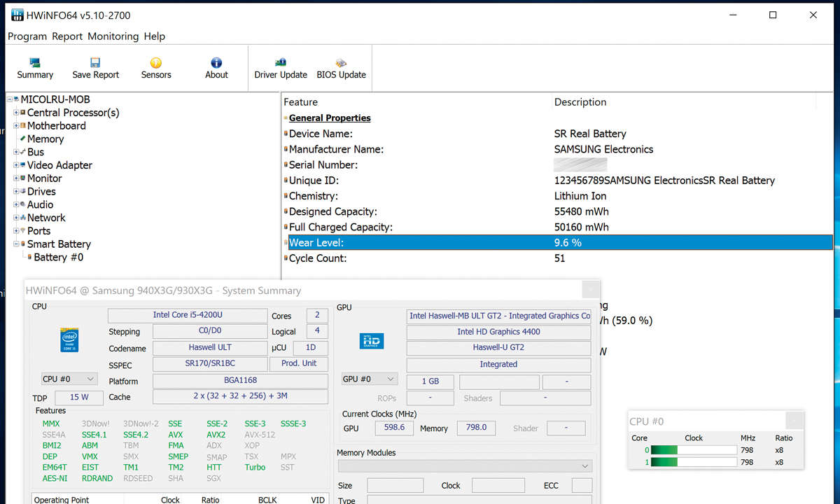Click the General Properties heading

pyautogui.click(x=330, y=118)
